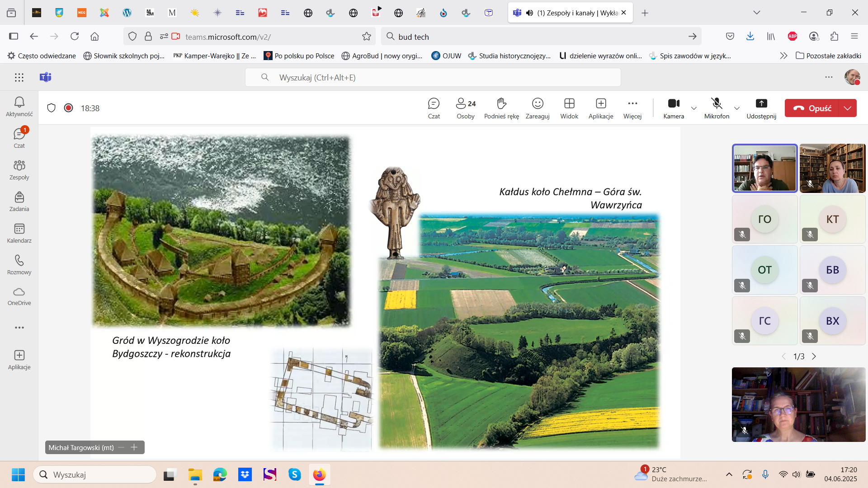
Task: Open Zespoły in Teams sidebar
Action: pos(19,170)
